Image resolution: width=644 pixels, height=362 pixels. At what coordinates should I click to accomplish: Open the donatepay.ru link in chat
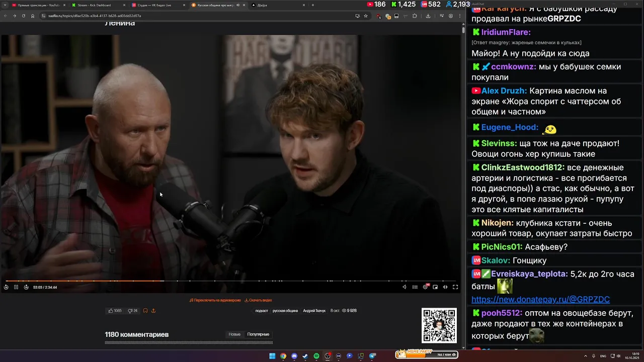540,299
